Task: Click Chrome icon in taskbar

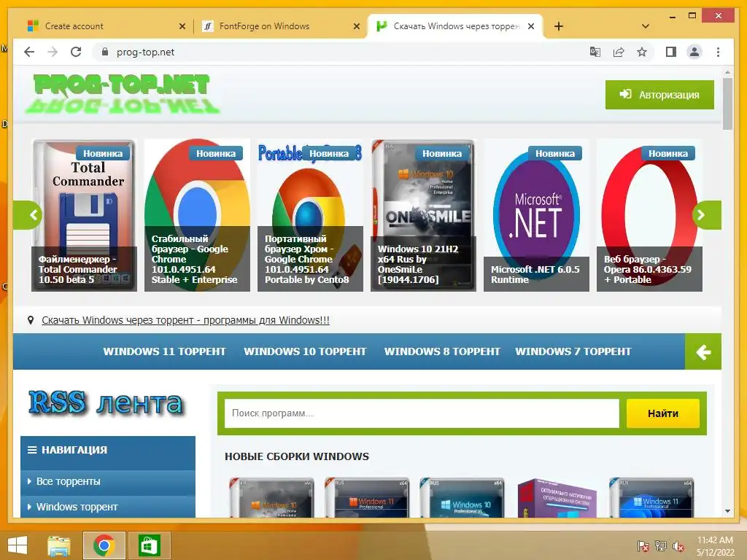Action: click(x=104, y=545)
